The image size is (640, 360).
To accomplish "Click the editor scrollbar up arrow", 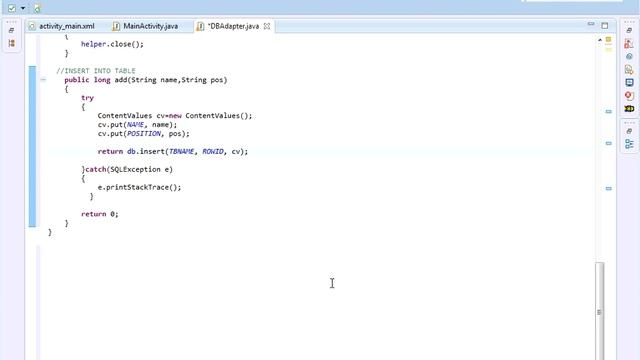I will point(600,40).
